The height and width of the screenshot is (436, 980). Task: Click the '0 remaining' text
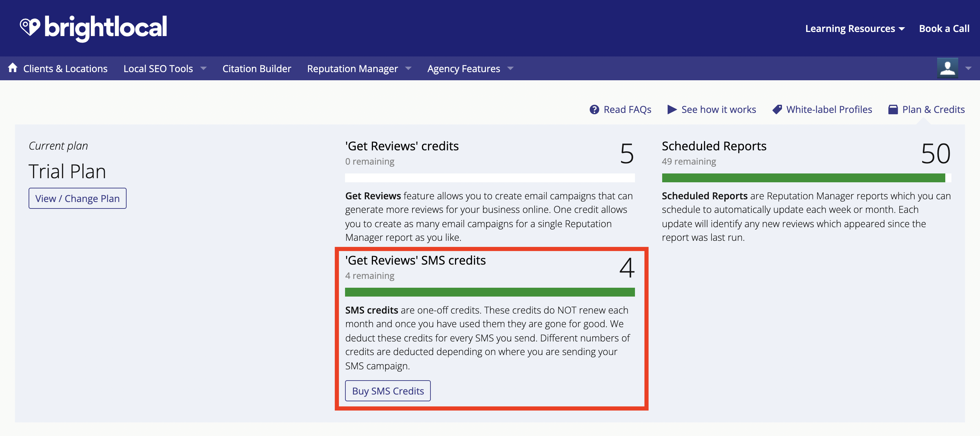click(x=370, y=162)
